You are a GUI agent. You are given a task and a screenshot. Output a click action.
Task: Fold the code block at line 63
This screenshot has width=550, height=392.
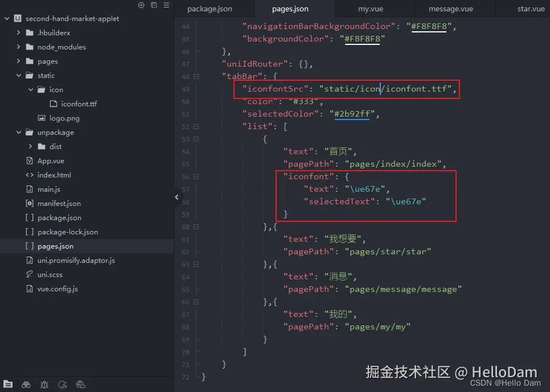click(196, 265)
